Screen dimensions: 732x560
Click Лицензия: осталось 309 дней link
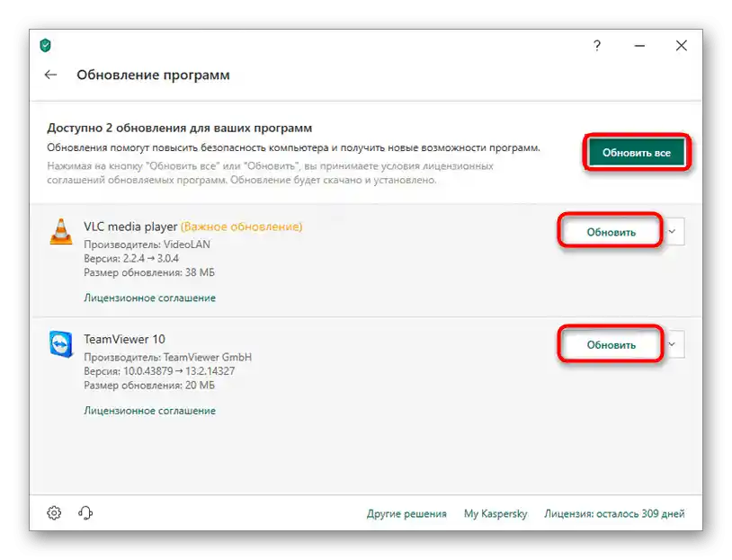[x=614, y=514]
